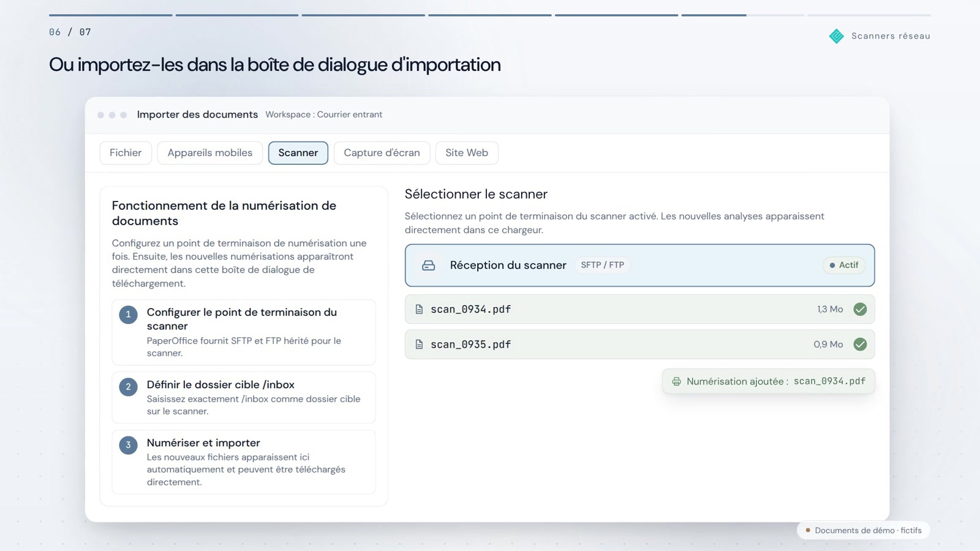Click the Numérisation ajoutée notification
980x551 pixels.
click(768, 381)
